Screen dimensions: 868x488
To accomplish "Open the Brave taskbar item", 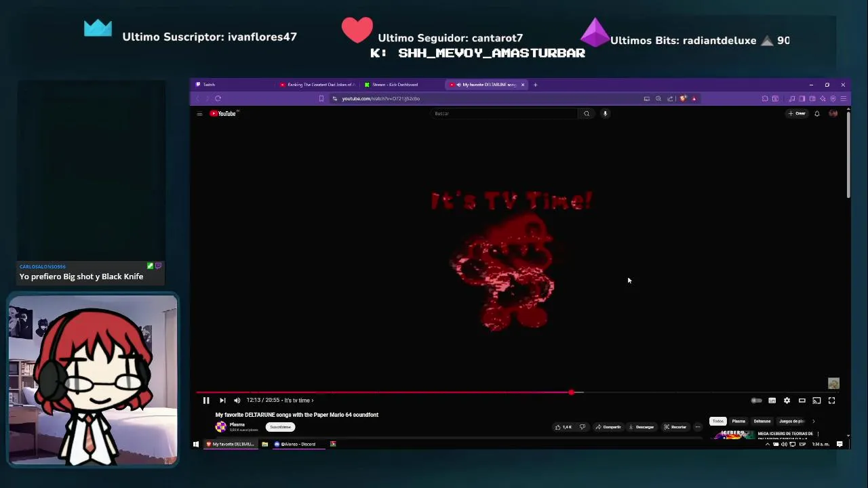I will [230, 445].
